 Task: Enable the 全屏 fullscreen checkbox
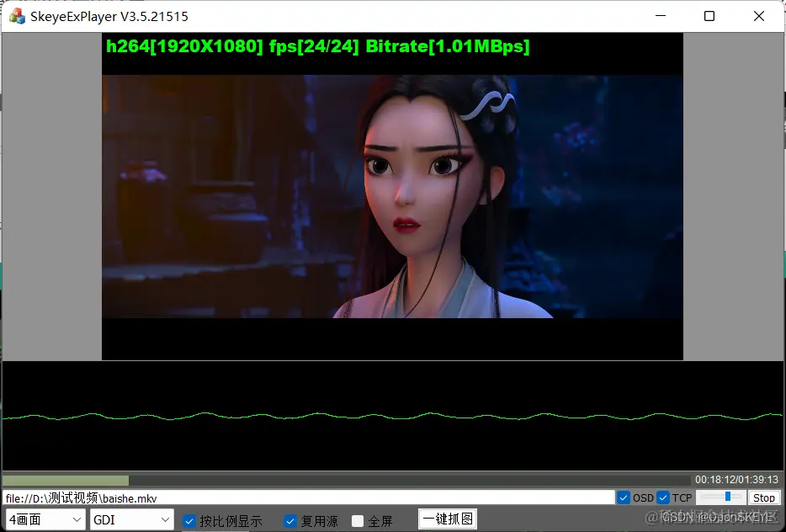358,521
